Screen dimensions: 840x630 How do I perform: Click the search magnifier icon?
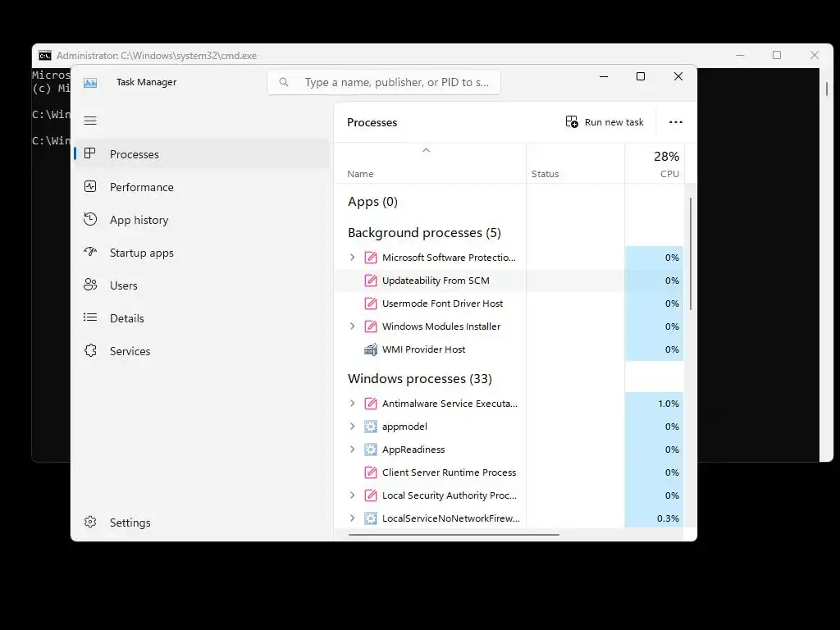pyautogui.click(x=284, y=82)
